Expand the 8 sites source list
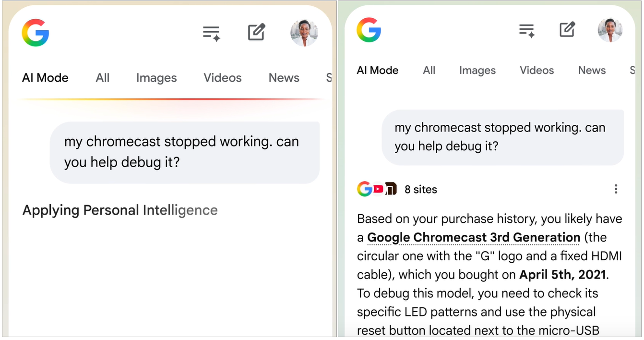The width and height of the screenshot is (644, 340). [x=421, y=190]
